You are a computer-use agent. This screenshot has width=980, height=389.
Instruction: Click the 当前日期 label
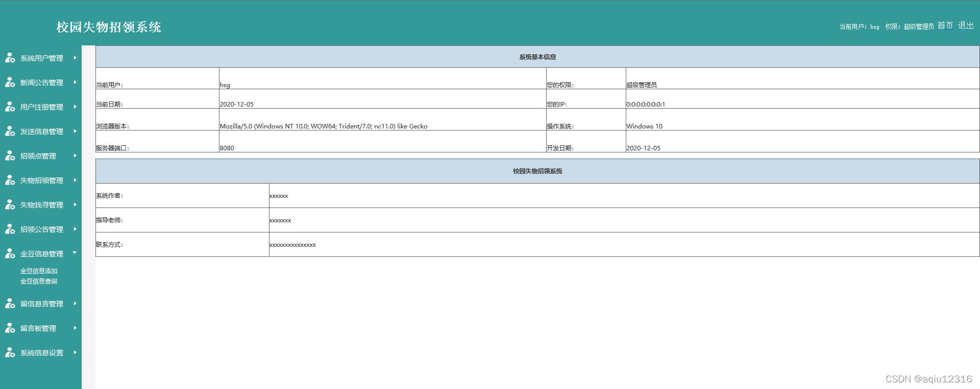pos(110,105)
